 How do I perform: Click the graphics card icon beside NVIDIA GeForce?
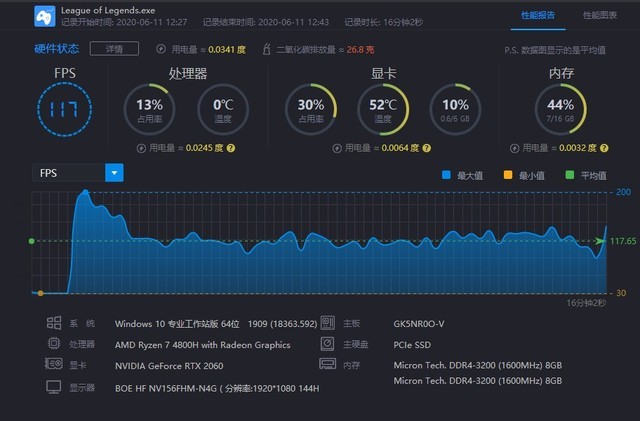(53, 365)
